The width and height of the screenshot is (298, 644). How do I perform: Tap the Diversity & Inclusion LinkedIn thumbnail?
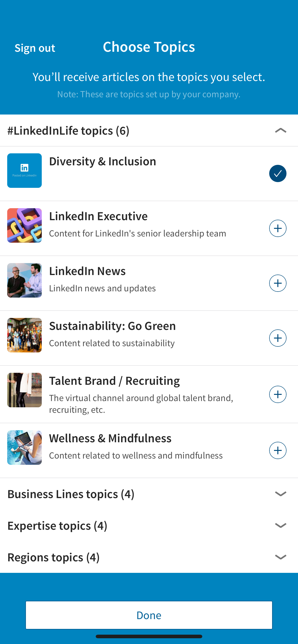click(x=24, y=171)
